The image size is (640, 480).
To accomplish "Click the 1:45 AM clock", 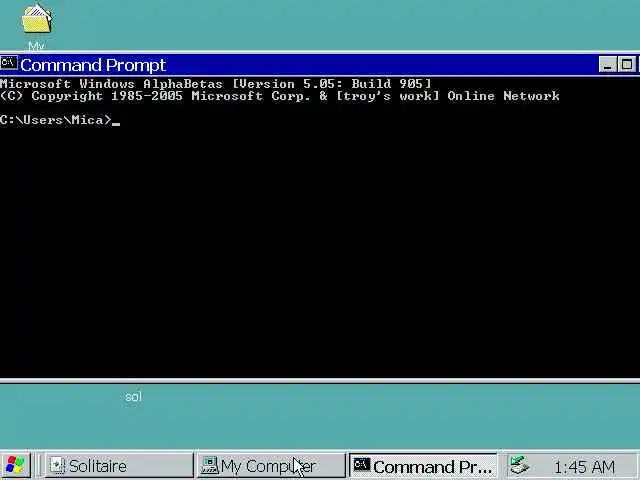I will pyautogui.click(x=584, y=467).
